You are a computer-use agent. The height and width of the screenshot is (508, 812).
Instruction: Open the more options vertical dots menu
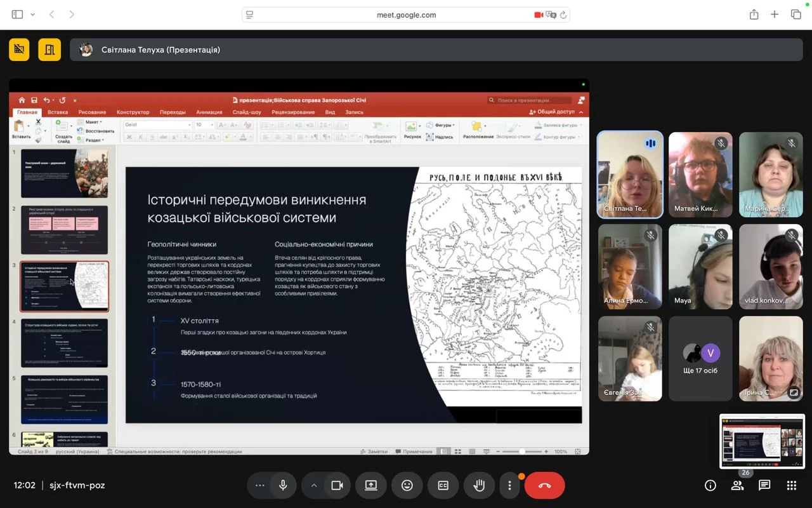pyautogui.click(x=509, y=485)
